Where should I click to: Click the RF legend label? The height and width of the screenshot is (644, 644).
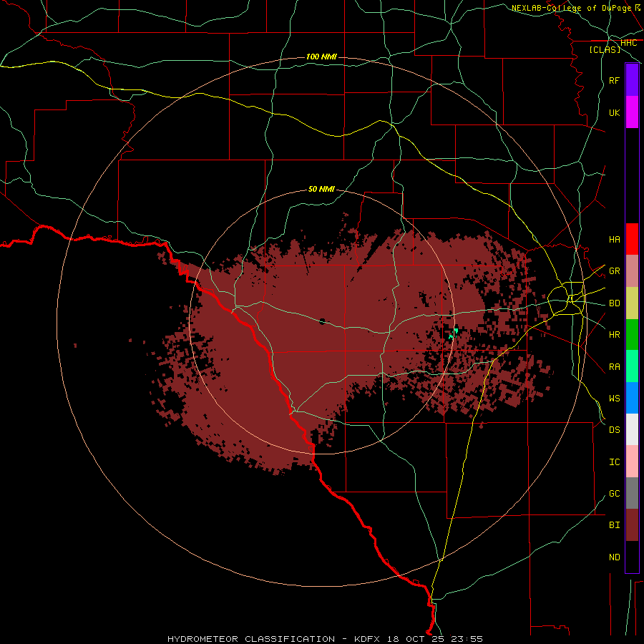pyautogui.click(x=614, y=80)
